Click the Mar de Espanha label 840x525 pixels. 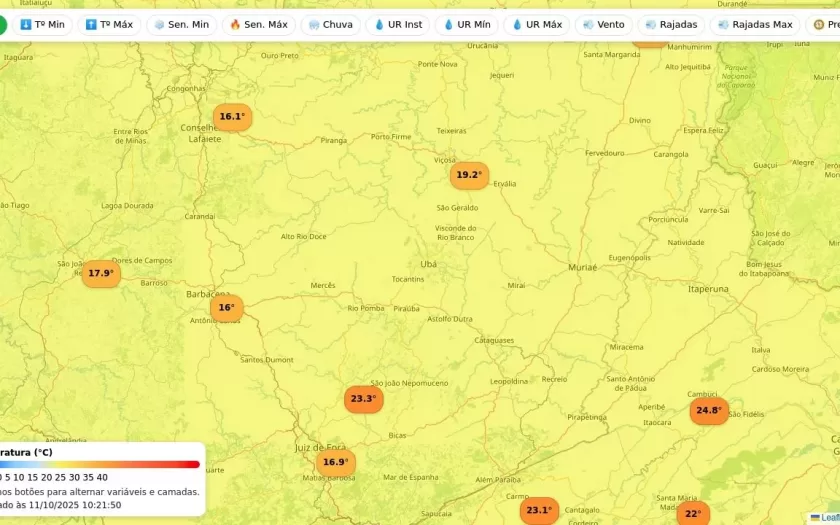[411, 477]
